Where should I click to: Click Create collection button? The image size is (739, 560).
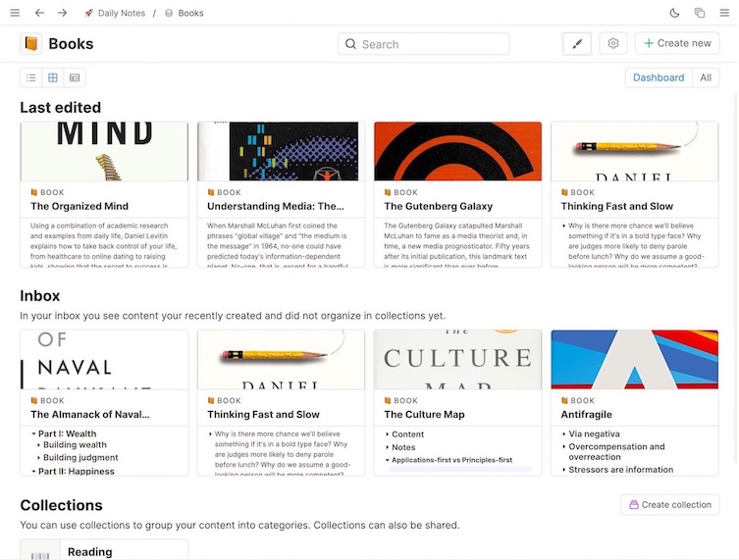(x=670, y=504)
